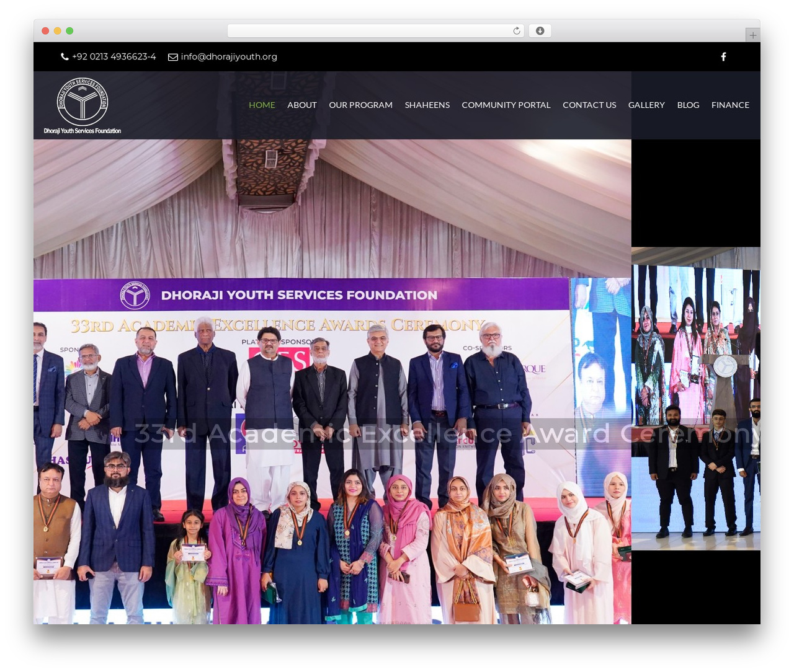Open the GALLERY page

coord(646,105)
